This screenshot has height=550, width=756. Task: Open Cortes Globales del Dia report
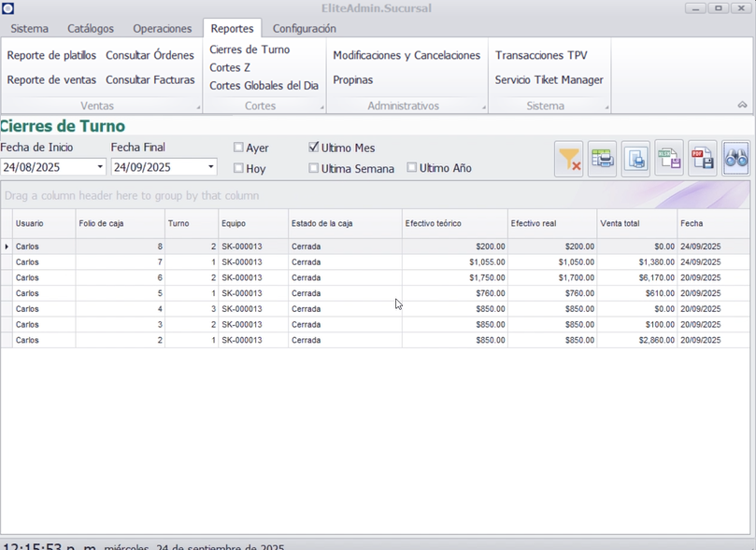click(264, 86)
